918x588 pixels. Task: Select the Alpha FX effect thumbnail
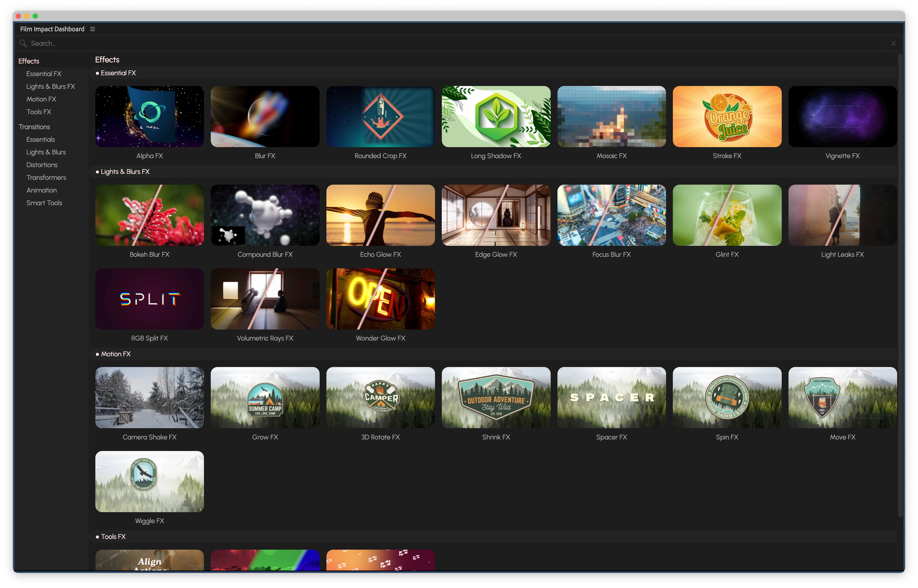tap(149, 116)
